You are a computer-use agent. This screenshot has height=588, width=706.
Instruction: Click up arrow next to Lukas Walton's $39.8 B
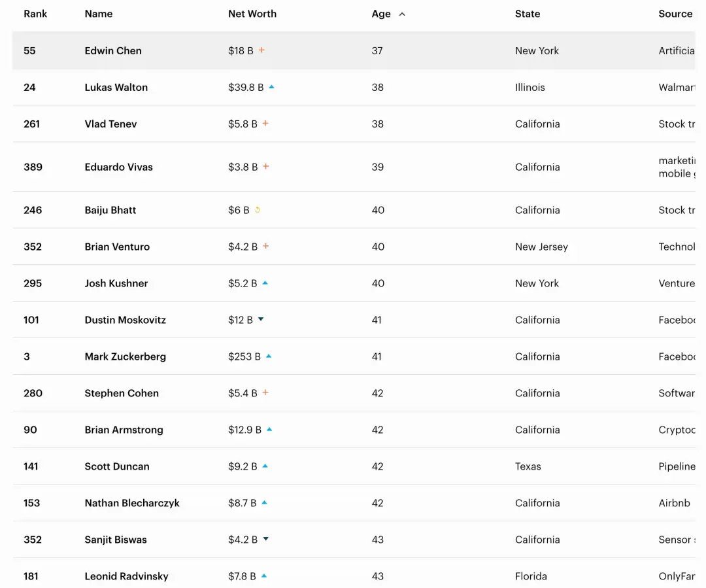(x=271, y=87)
